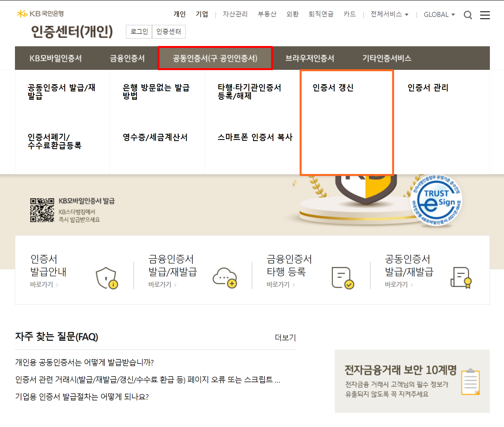
Task: Open 스마트폰 인증서 복사 item
Action: [255, 137]
